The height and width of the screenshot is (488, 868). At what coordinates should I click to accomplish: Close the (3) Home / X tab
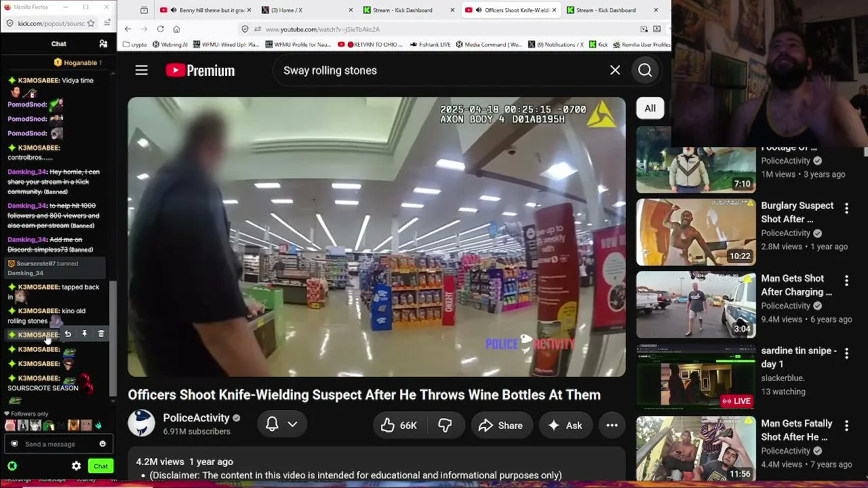point(351,10)
